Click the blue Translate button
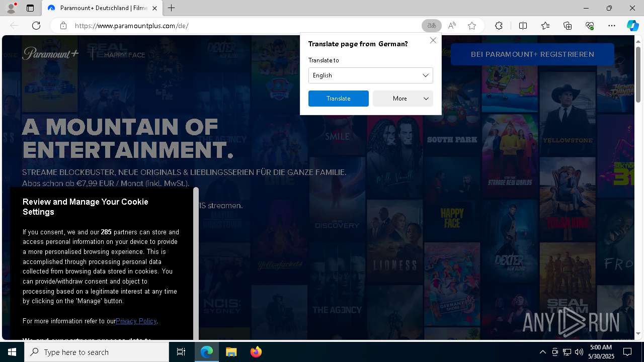Image resolution: width=644 pixels, height=362 pixels. (338, 99)
